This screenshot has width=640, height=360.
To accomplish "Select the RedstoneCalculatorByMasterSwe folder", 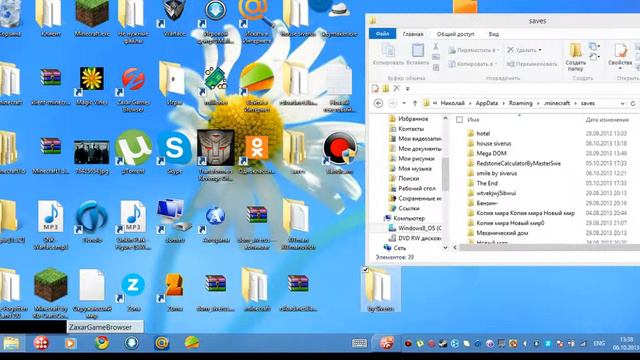I will click(x=518, y=163).
